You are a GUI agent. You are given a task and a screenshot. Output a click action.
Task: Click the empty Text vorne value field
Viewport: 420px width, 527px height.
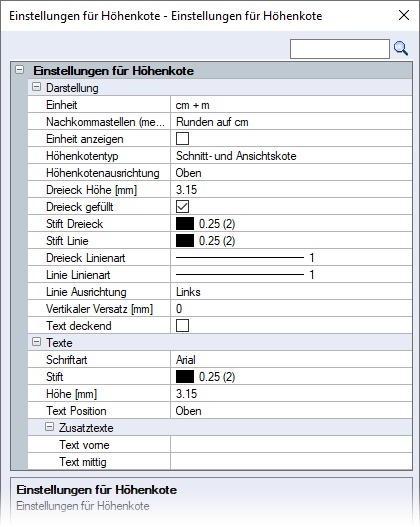[291, 444]
